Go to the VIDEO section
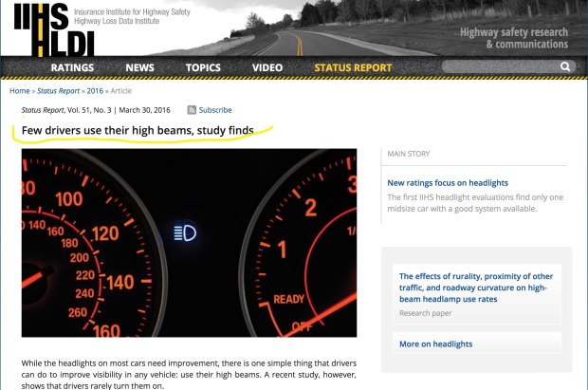Image resolution: width=588 pixels, height=390 pixels. [267, 68]
